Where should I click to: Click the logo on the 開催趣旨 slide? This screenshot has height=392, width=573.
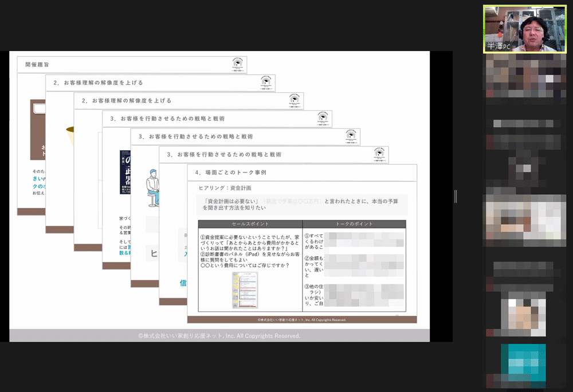238,63
